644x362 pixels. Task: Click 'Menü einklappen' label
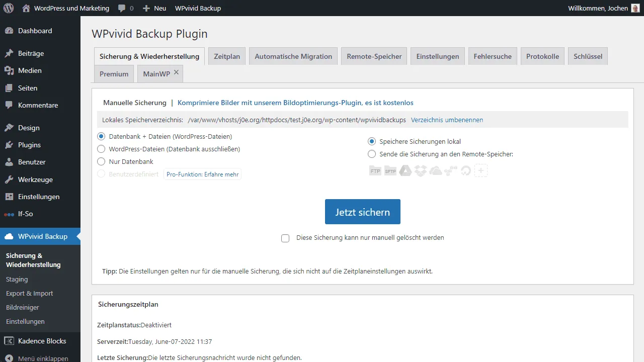pos(43,359)
